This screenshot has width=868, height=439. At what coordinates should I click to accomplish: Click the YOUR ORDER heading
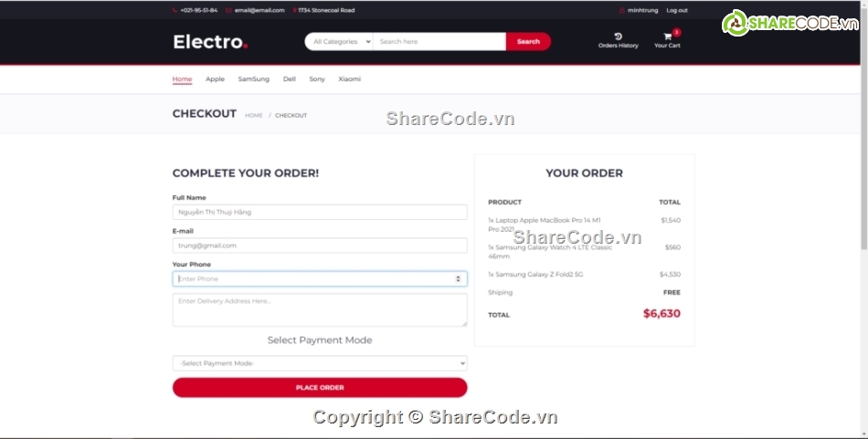(x=585, y=173)
